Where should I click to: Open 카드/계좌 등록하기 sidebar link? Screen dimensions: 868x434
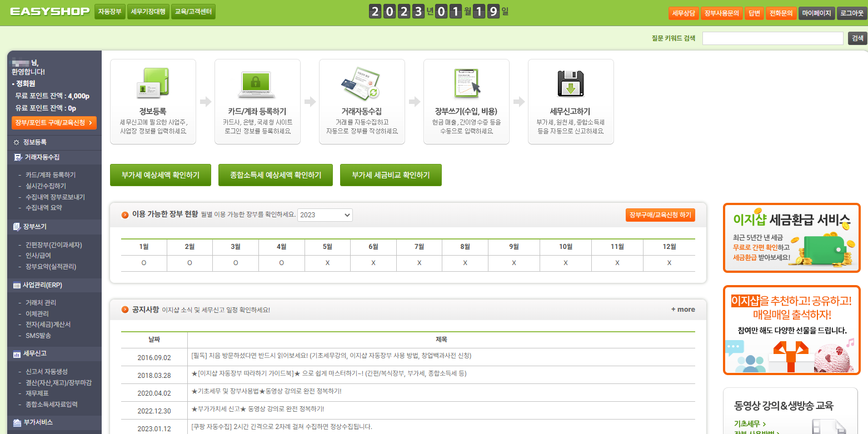point(51,175)
